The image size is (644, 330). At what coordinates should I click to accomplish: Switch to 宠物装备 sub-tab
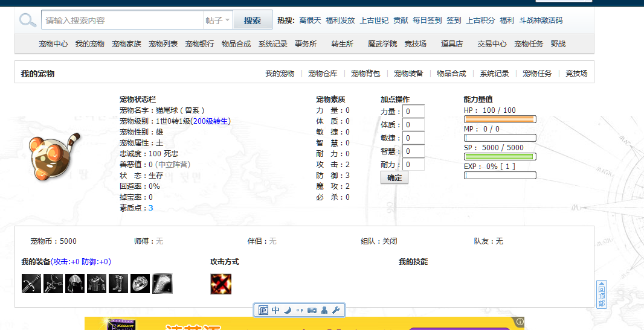(408, 74)
